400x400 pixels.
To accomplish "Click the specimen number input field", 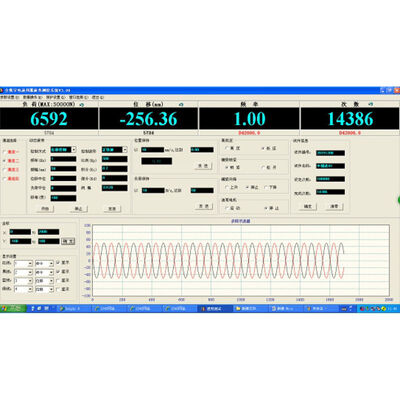I will [330, 153].
